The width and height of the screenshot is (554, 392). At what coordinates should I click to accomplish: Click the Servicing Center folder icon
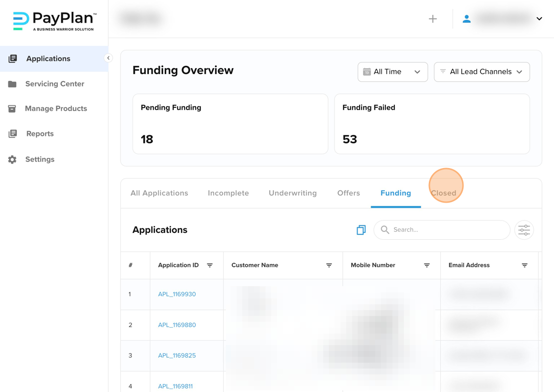point(12,84)
